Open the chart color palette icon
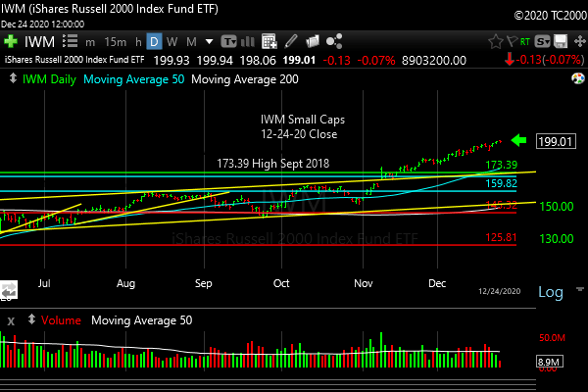 (x=578, y=78)
